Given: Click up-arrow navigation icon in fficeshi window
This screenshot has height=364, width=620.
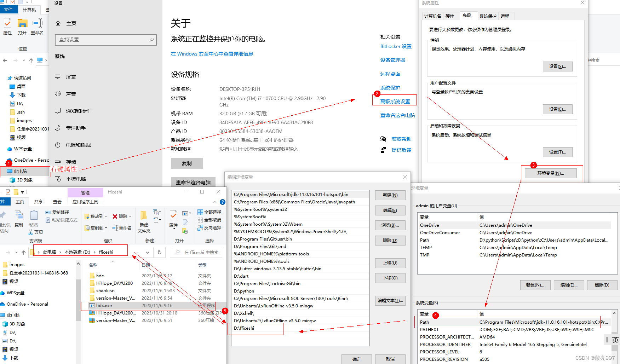Looking at the screenshot, I should coord(24,252).
